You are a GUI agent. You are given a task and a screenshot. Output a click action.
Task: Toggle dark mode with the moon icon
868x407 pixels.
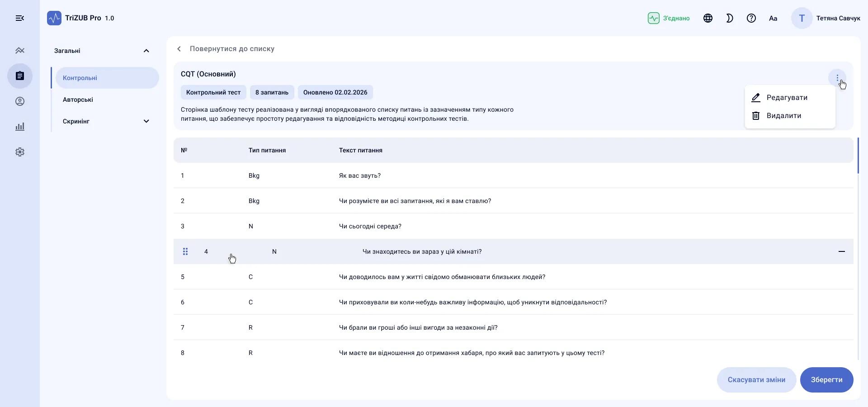pos(730,18)
